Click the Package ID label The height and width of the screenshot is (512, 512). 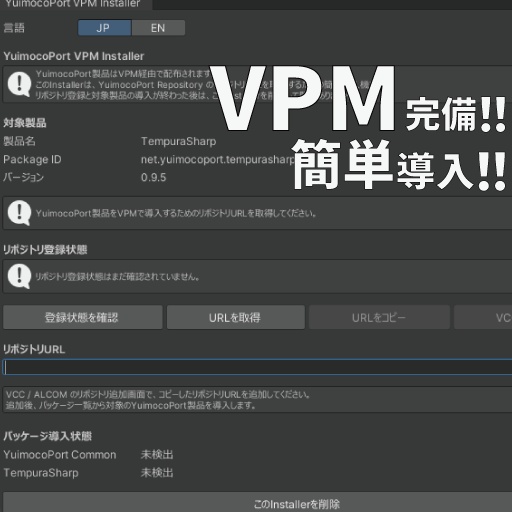point(32,159)
